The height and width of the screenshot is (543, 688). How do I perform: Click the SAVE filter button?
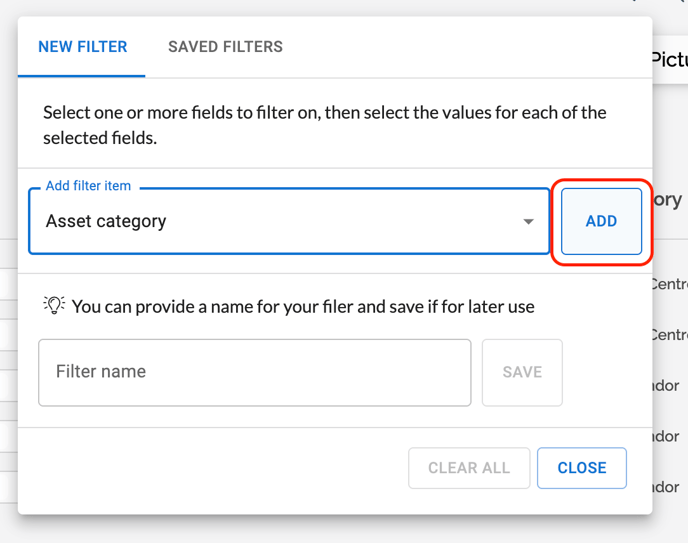click(522, 372)
